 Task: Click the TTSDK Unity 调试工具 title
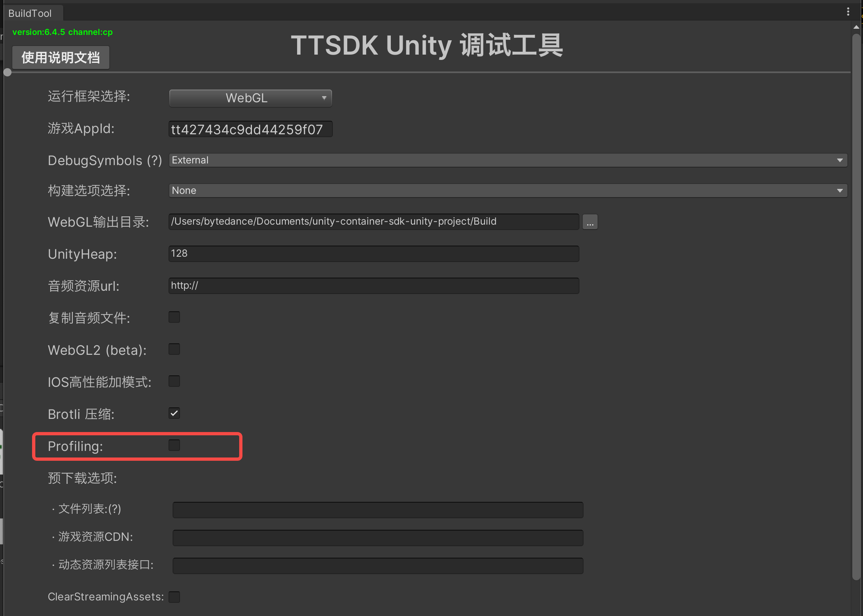click(427, 45)
